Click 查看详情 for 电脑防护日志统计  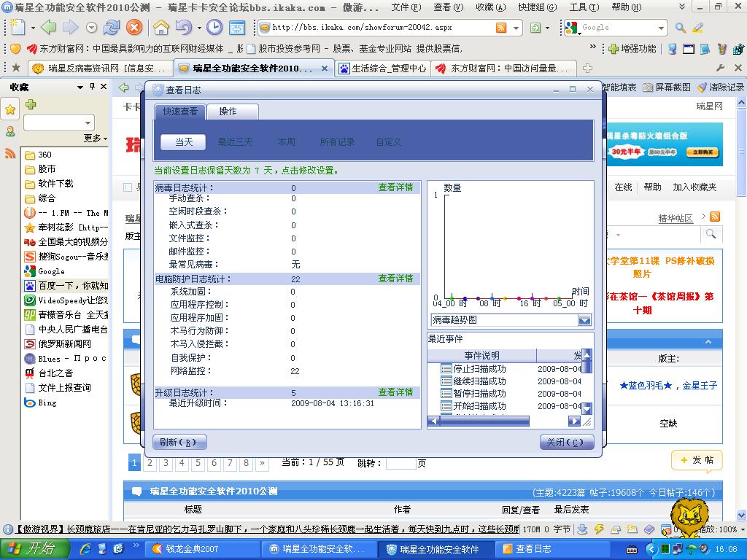[395, 279]
